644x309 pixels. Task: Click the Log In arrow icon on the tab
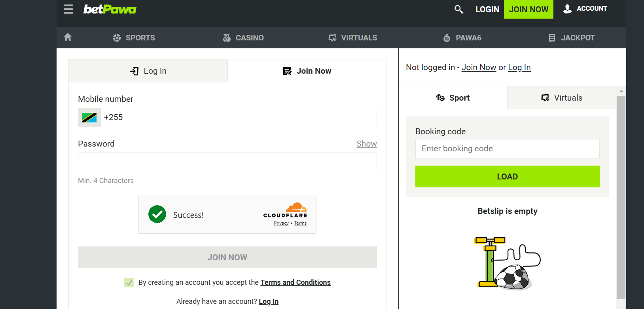coord(134,71)
